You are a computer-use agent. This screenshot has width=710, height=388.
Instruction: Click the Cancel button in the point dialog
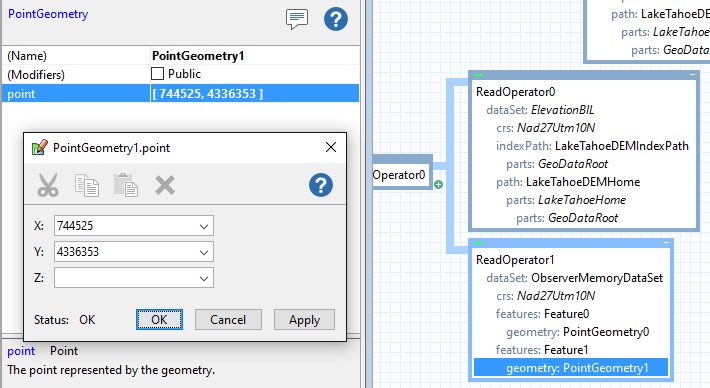(228, 320)
